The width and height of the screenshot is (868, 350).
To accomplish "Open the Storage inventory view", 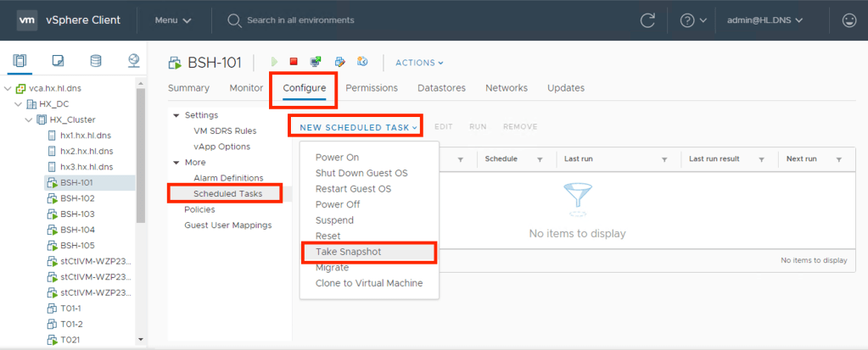I will (95, 61).
